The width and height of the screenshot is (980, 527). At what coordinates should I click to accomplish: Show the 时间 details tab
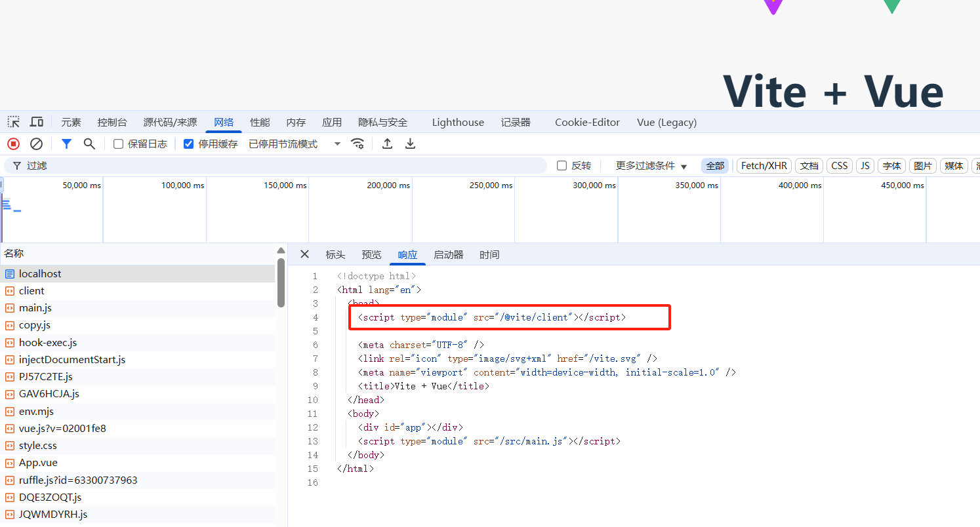[489, 254]
